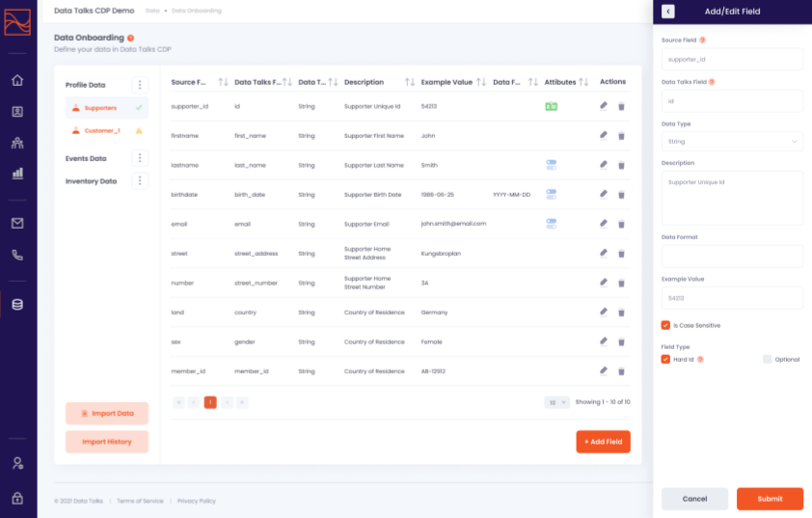
Task: Click the + Add Field button
Action: (x=604, y=442)
